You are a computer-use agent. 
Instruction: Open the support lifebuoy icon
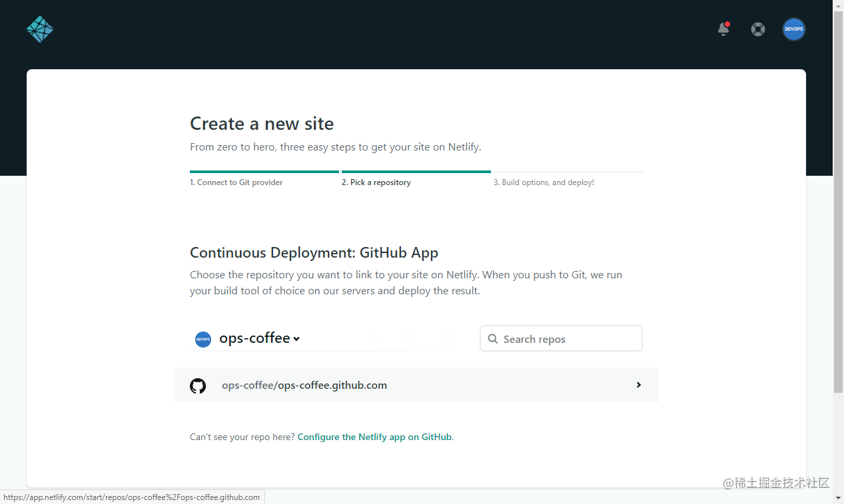point(758,29)
